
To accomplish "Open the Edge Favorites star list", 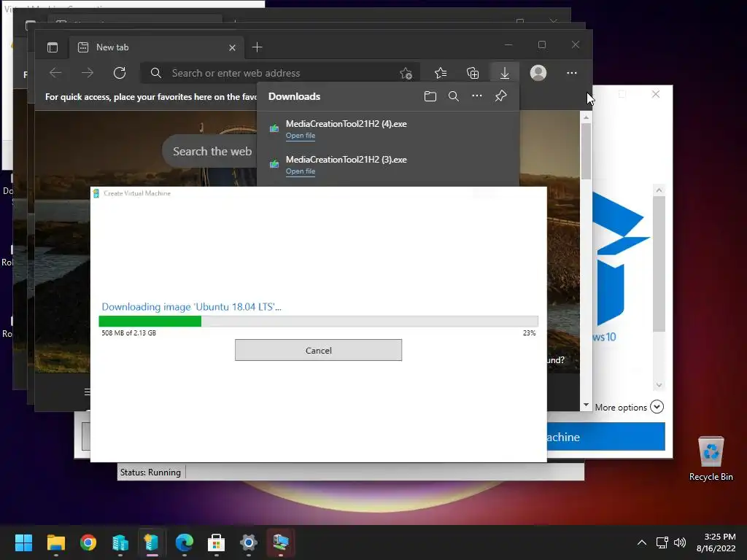I will point(441,73).
